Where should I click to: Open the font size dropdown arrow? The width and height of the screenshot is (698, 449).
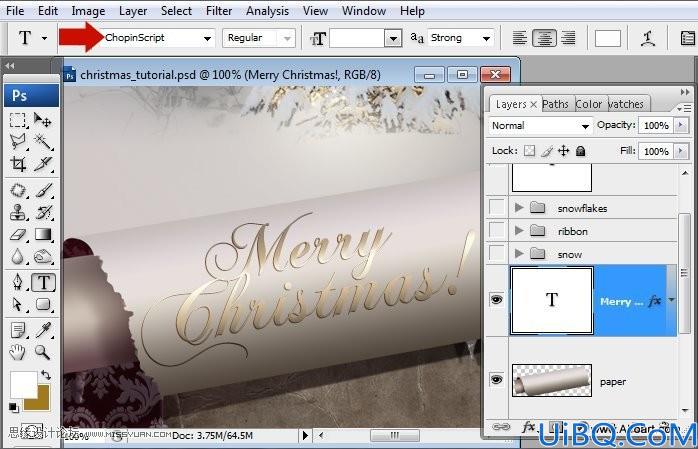(393, 38)
